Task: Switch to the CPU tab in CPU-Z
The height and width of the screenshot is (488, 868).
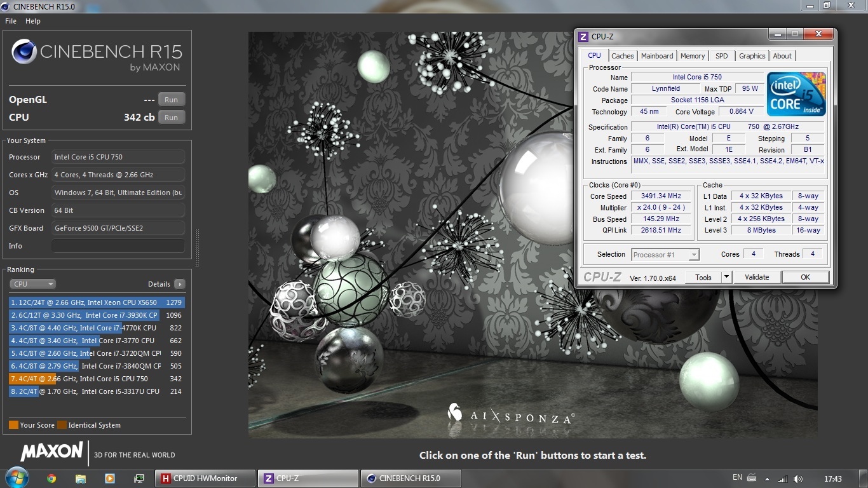Action: (595, 55)
